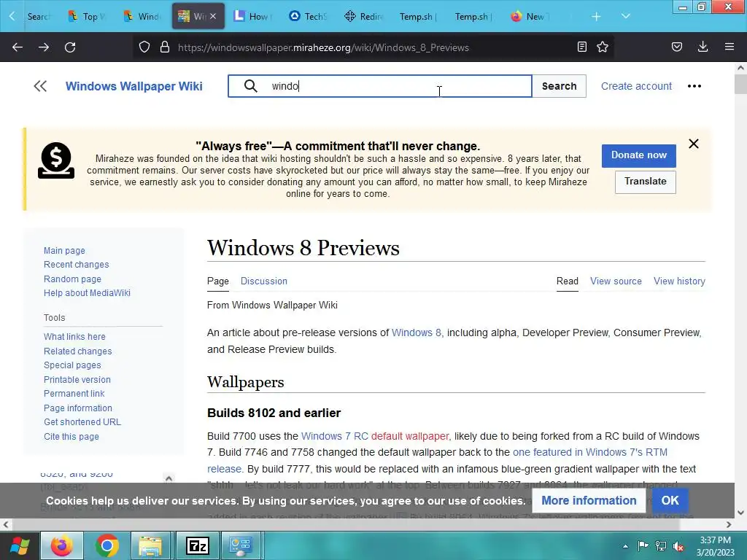Open What links here tool
The width and height of the screenshot is (747, 560).
75,337
